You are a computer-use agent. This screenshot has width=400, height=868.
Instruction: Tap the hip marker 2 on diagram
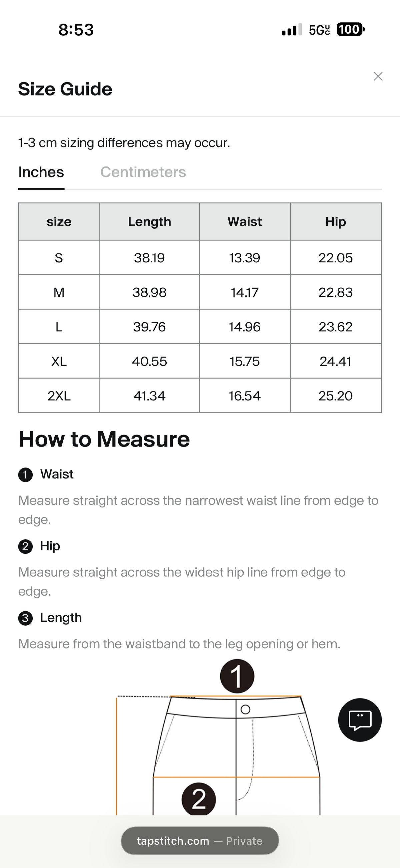pyautogui.click(x=199, y=799)
